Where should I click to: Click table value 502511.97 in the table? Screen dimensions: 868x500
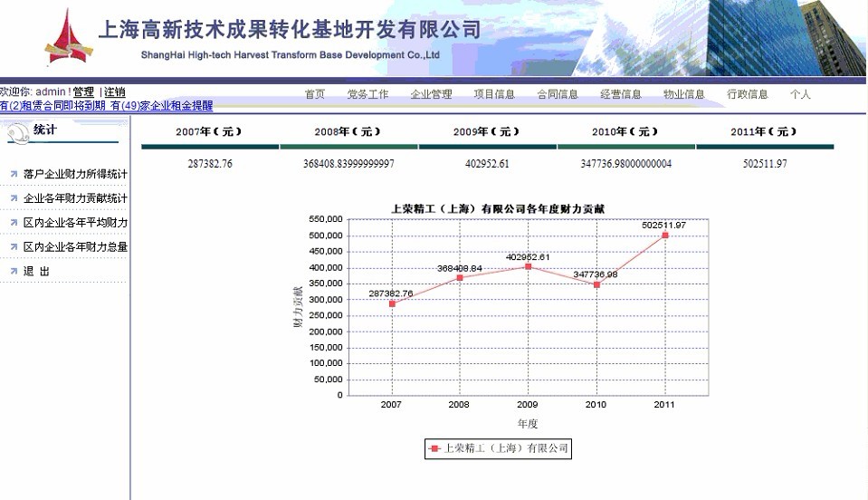(x=765, y=164)
